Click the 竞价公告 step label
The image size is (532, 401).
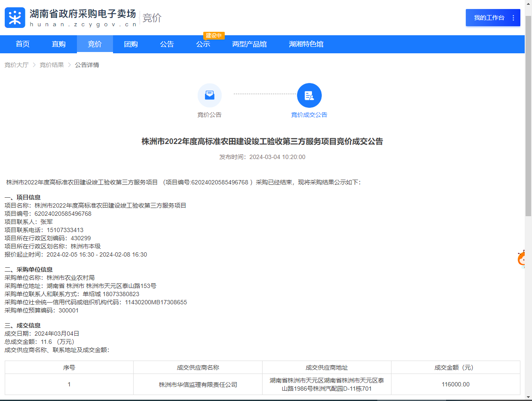click(209, 115)
